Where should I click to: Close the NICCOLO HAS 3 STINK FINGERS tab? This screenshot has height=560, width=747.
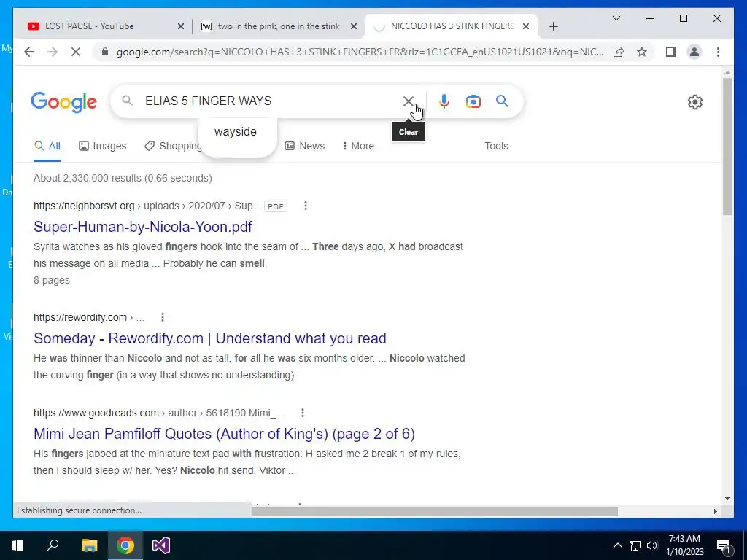tap(526, 26)
